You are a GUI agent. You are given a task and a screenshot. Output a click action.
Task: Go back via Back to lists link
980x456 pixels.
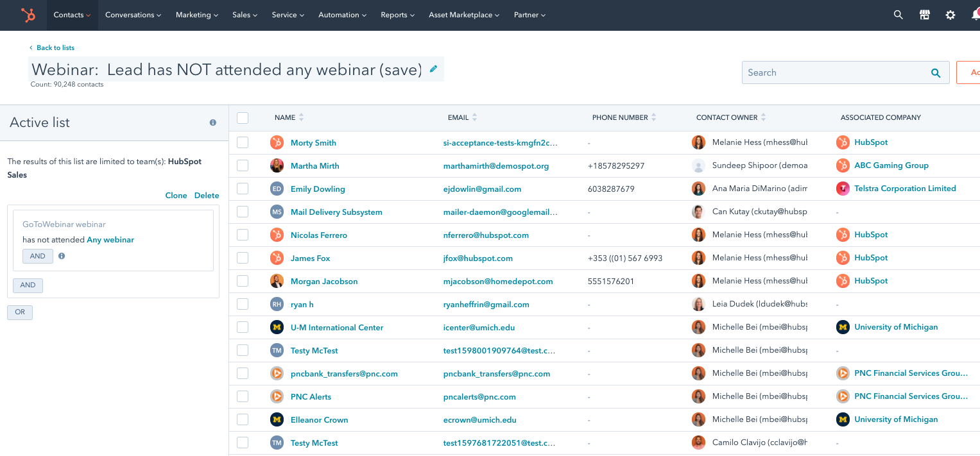coord(52,47)
